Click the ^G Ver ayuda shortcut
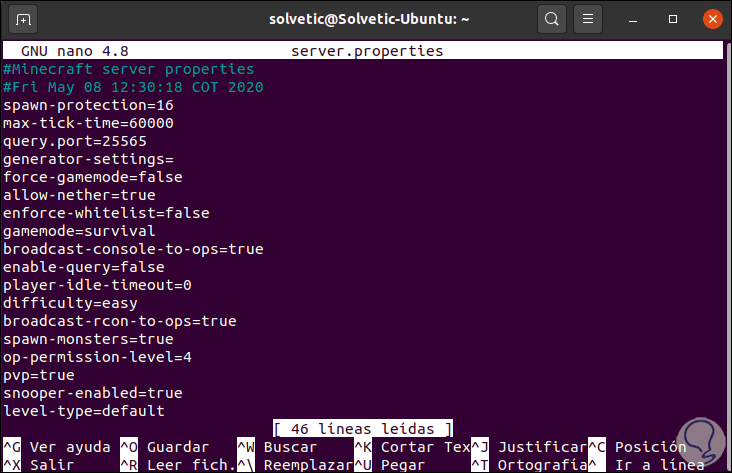 pyautogui.click(x=57, y=447)
